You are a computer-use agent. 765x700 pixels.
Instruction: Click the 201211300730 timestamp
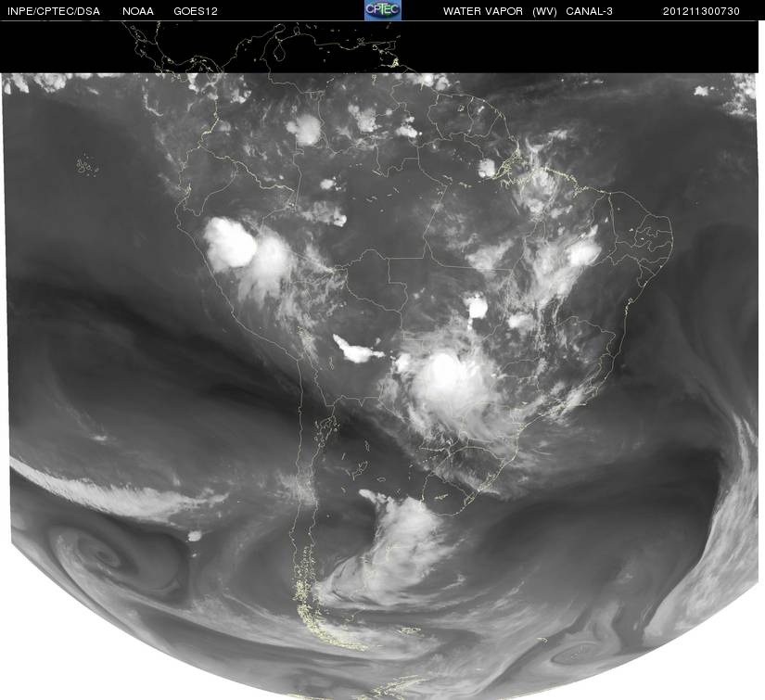(701, 11)
